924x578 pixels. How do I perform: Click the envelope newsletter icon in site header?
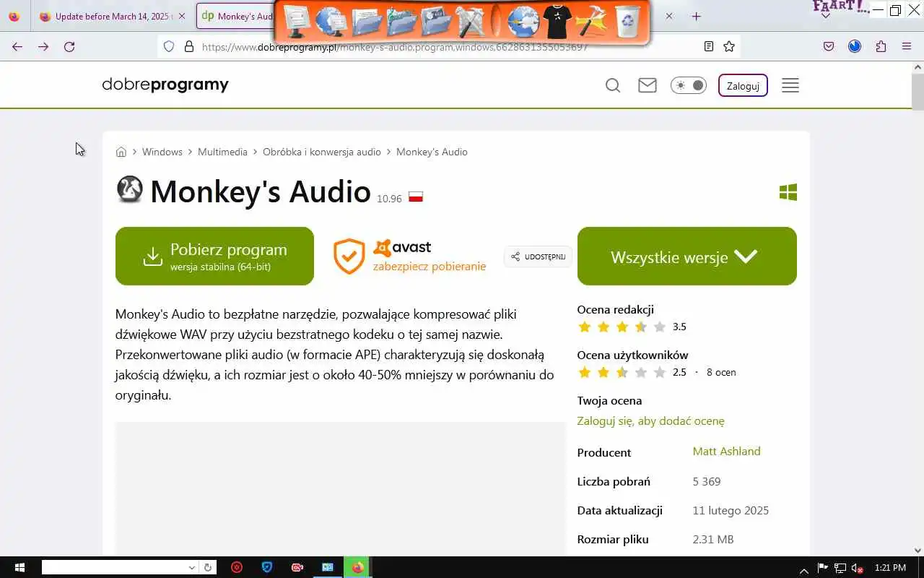(x=648, y=85)
